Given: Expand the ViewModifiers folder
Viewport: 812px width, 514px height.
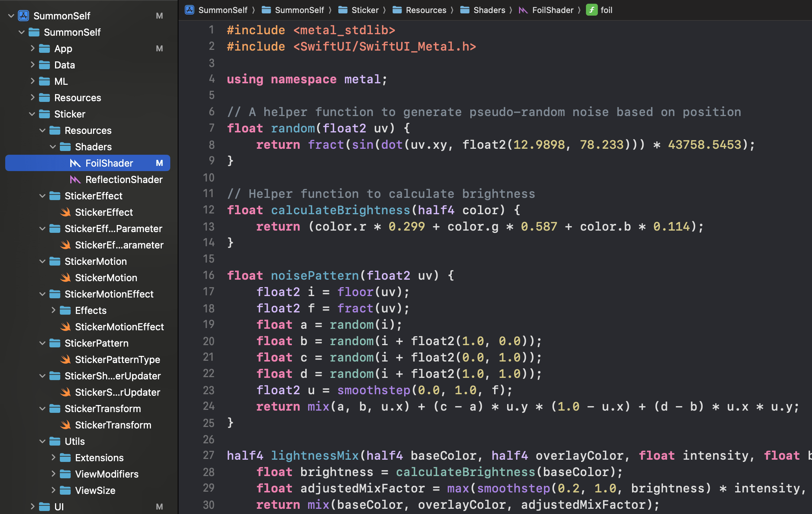Looking at the screenshot, I should pyautogui.click(x=53, y=474).
